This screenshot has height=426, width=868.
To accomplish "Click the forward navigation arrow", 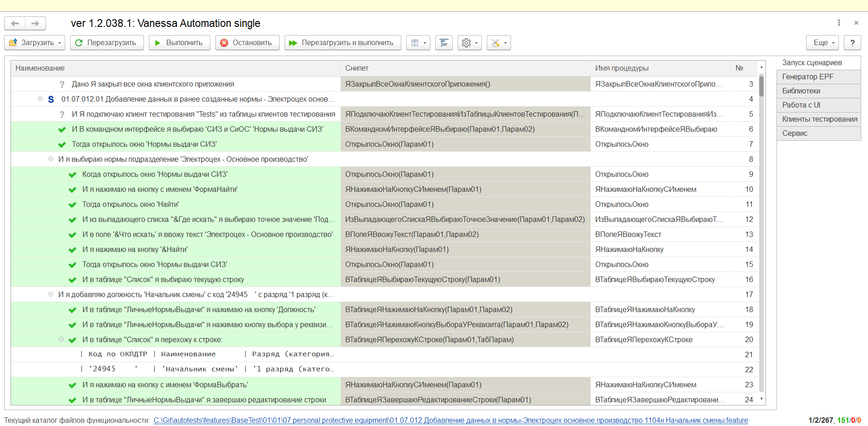I will click(36, 23).
